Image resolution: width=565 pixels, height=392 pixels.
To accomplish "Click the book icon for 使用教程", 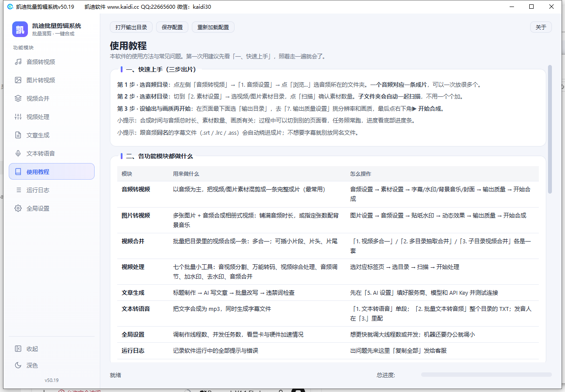I will [x=18, y=172].
